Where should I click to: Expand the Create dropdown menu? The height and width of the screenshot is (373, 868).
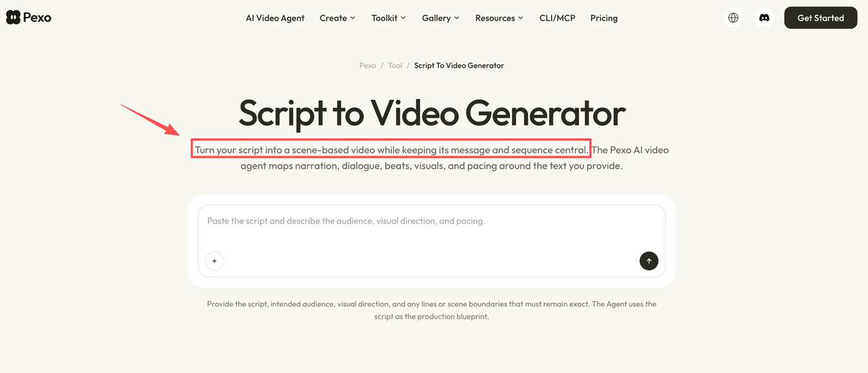(338, 18)
